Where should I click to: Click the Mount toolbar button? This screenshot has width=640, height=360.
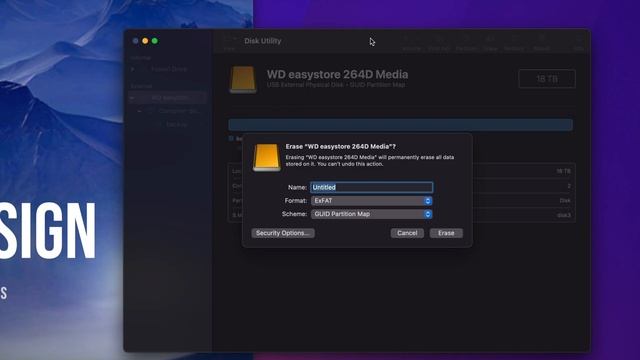pyautogui.click(x=542, y=43)
